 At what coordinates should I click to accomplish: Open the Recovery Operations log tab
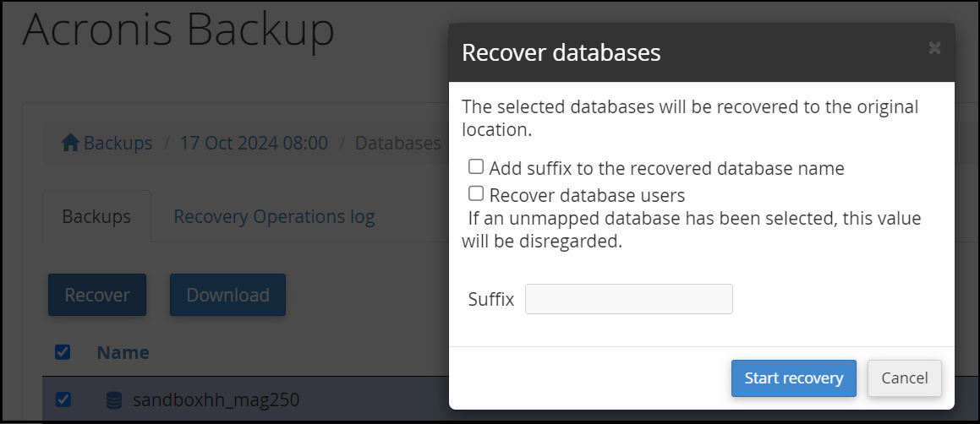[274, 217]
